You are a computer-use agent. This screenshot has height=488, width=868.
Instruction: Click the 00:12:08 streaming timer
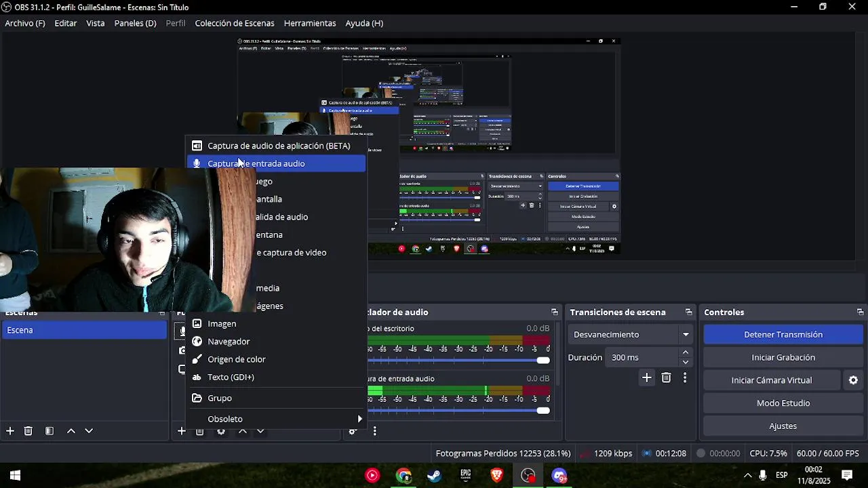pos(671,453)
